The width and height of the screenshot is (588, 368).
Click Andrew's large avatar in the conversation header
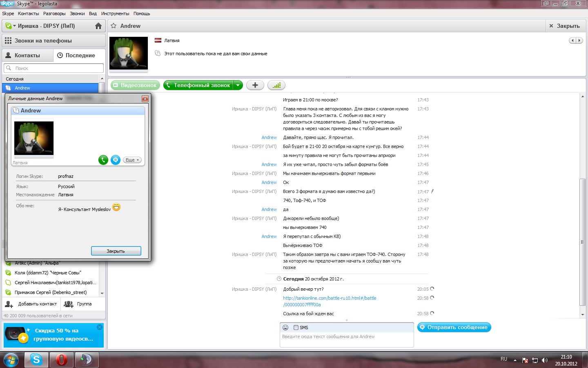pos(129,53)
